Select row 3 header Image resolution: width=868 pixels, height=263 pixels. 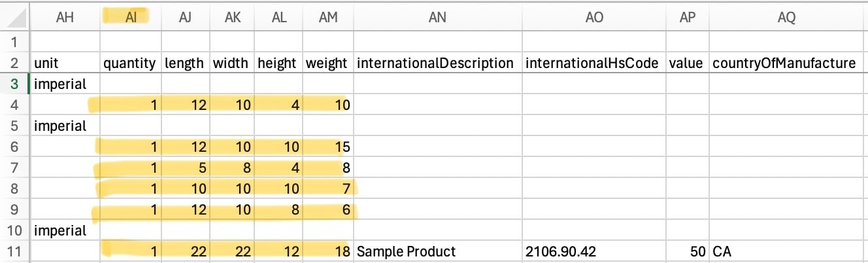pyautogui.click(x=14, y=84)
